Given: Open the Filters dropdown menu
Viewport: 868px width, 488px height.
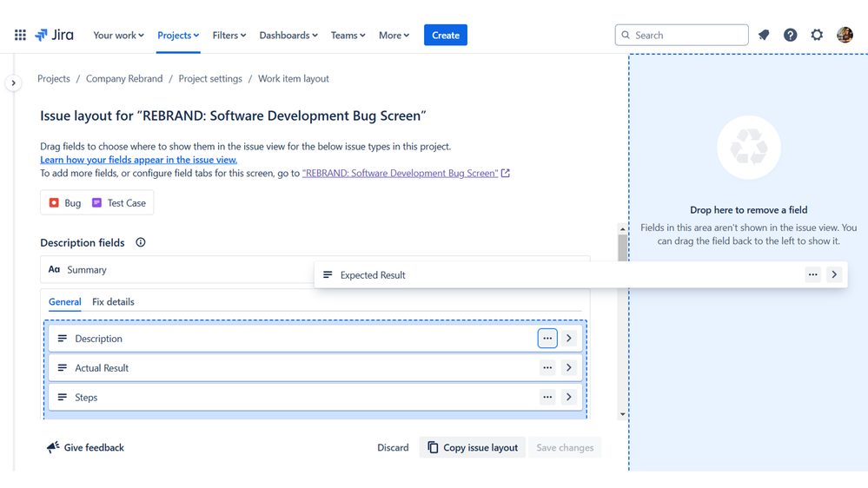Looking at the screenshot, I should (229, 36).
